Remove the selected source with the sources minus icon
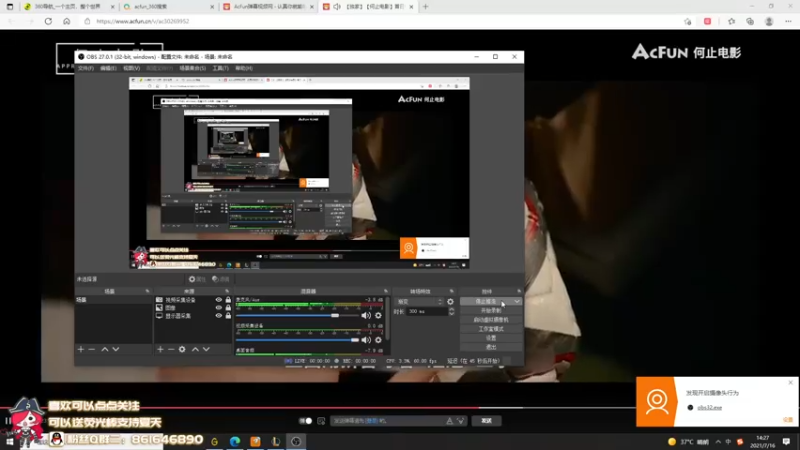The image size is (800, 450). (x=171, y=349)
